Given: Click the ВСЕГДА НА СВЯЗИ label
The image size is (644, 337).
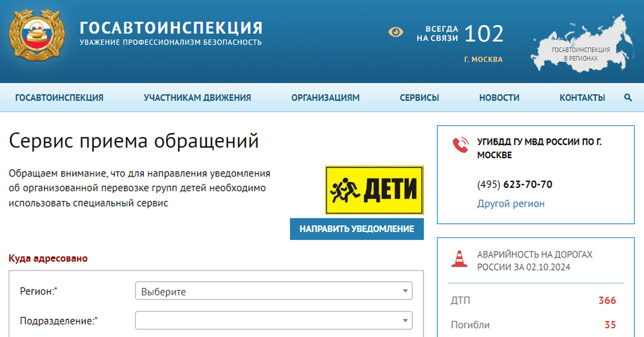Looking at the screenshot, I should (437, 34).
